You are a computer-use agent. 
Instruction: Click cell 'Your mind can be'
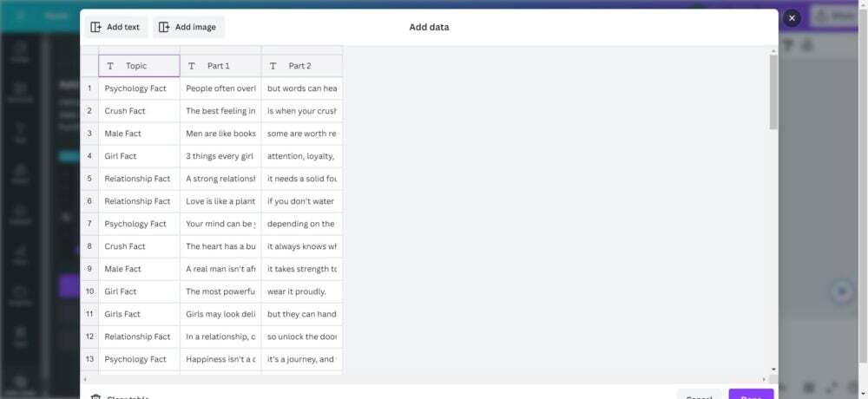tap(220, 224)
